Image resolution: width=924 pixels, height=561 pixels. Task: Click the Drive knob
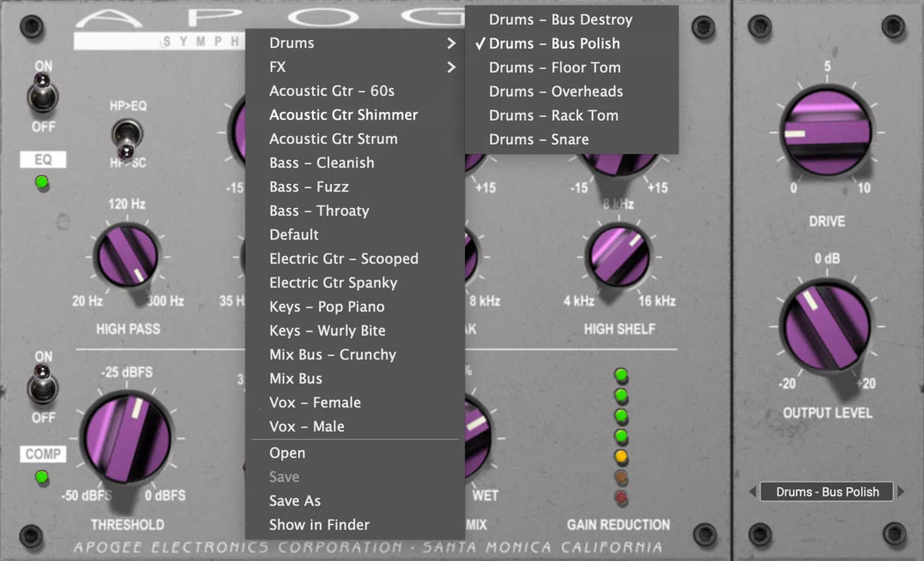pos(825,131)
